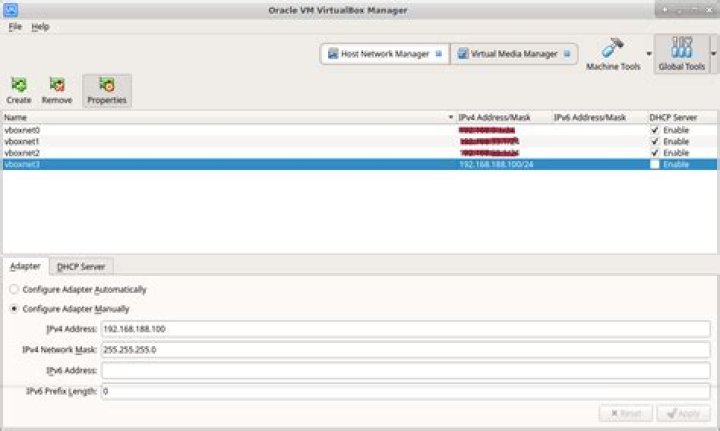Select the Adapter tab
The width and height of the screenshot is (720, 431).
pos(25,266)
